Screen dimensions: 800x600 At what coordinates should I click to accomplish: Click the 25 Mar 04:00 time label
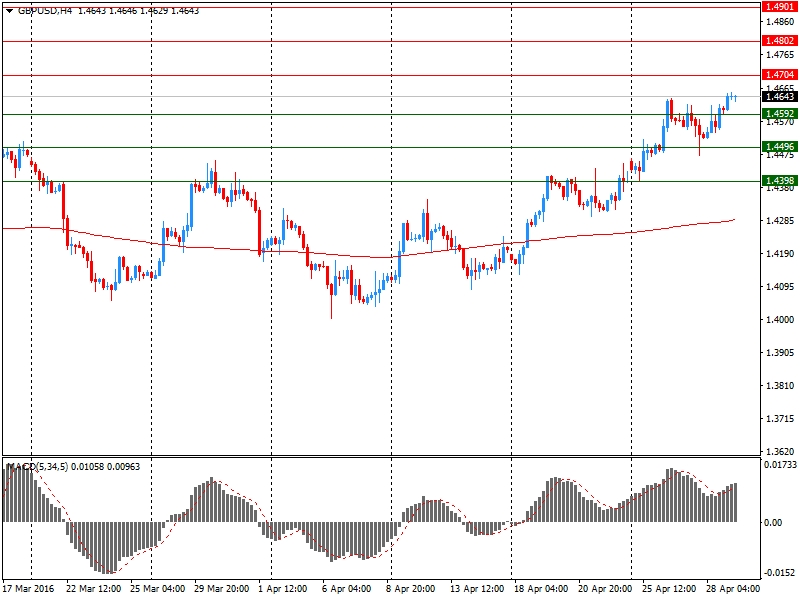pos(157,589)
